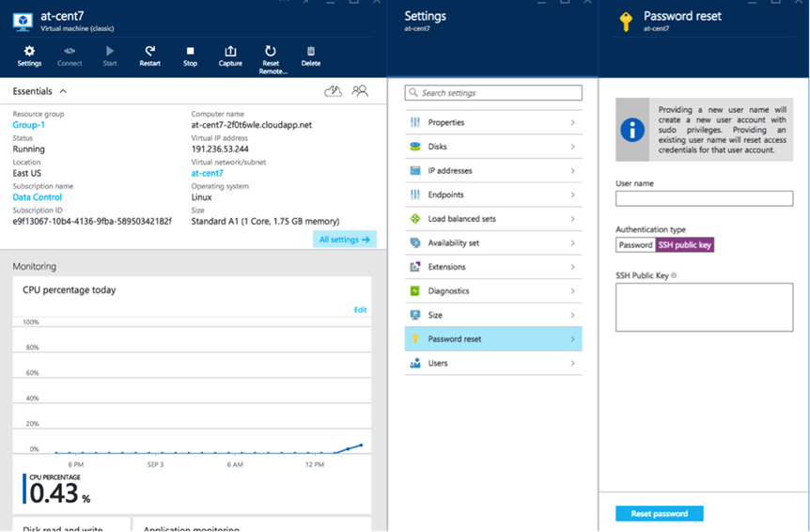Expand the Diagnostics row chevron

click(572, 290)
